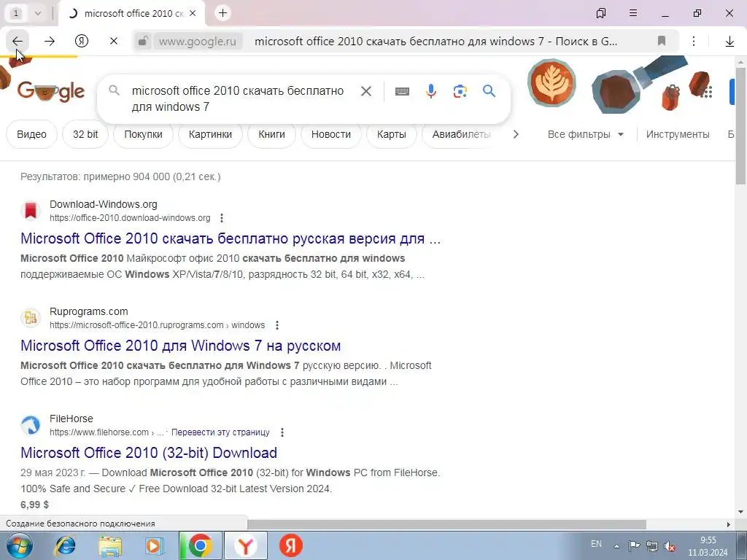The width and height of the screenshot is (747, 560).
Task: Open Microsoft Office 2010 скачать бесплатно русская версия link
Action: pyautogui.click(x=231, y=238)
